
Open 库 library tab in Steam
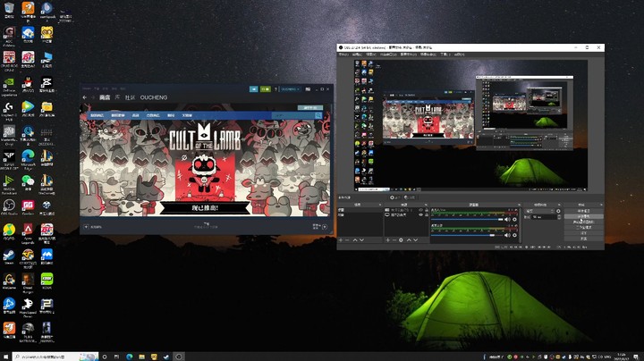(x=117, y=97)
